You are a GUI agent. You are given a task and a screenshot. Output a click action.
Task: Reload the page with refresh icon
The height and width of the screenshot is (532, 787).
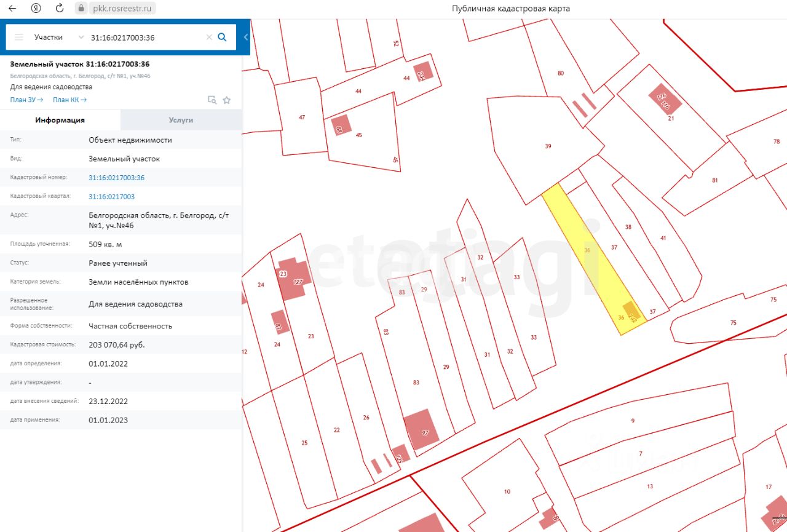coord(59,9)
